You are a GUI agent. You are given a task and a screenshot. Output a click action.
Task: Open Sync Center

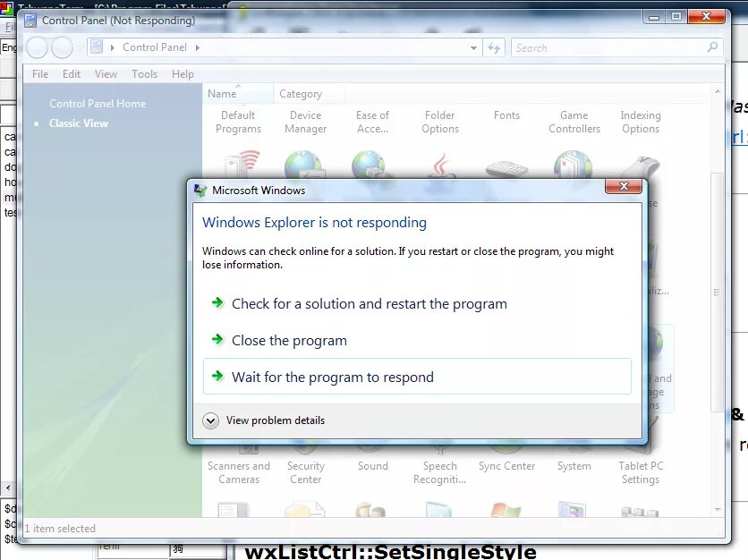coord(506,465)
